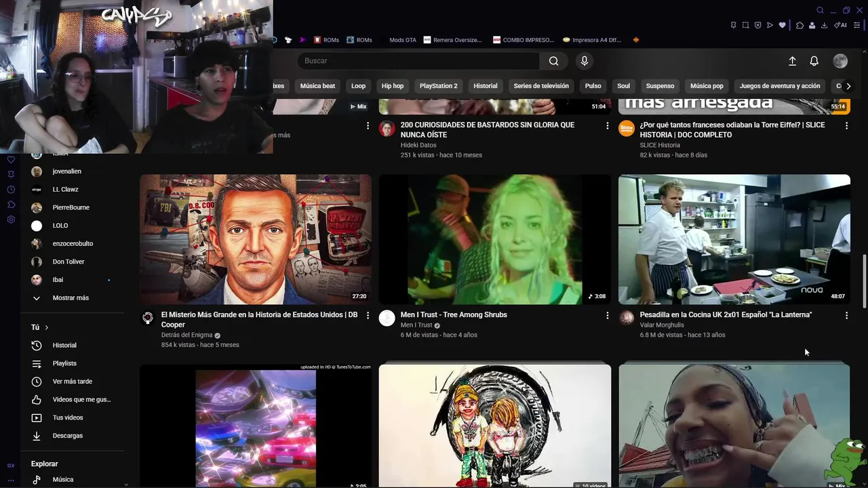Image resolution: width=868 pixels, height=488 pixels.
Task: Select the Historial filter chip
Action: point(486,86)
